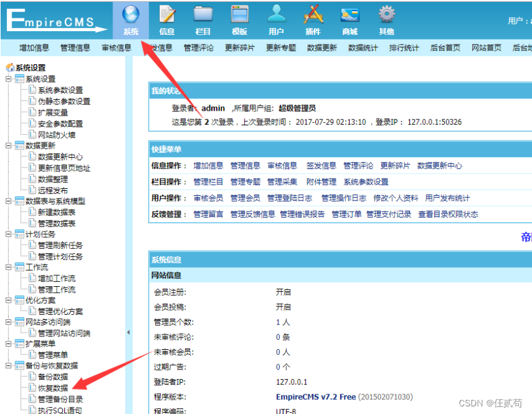
Task: Click EmpireCMS v7.2 Free version link
Action: click(x=316, y=397)
